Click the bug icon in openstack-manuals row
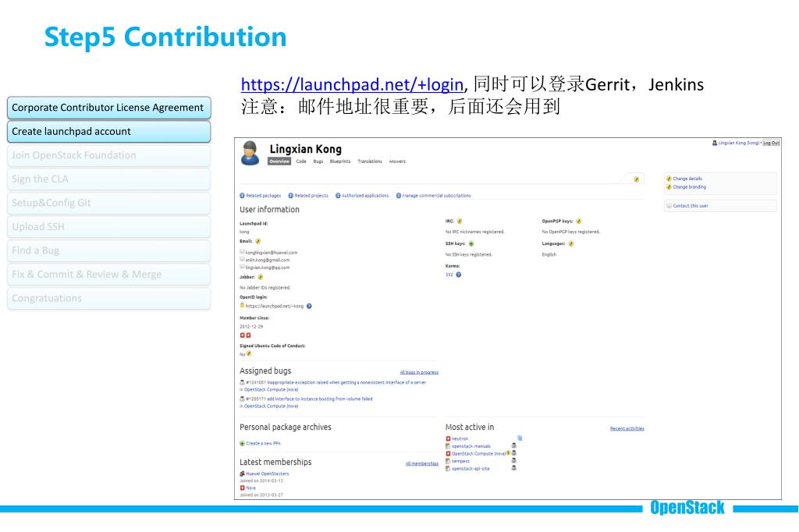 [513, 445]
